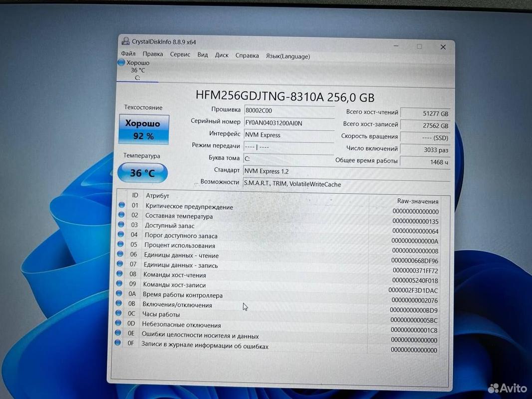532x399 pixels.
Task: Select the C: disk tab with Хорошо status
Action: pyautogui.click(x=137, y=70)
